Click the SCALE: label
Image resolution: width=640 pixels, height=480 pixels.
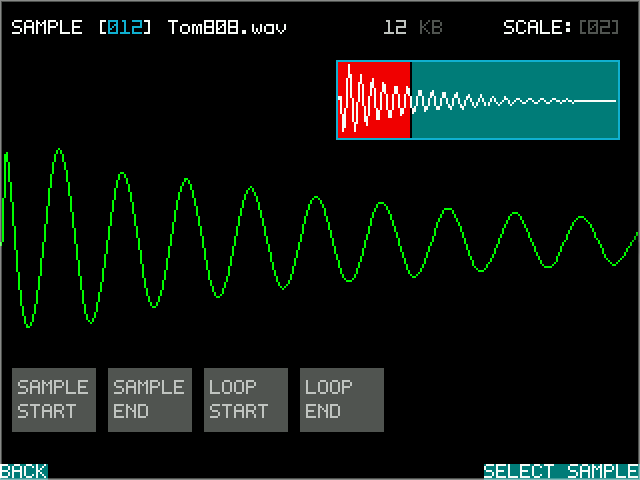click(538, 27)
